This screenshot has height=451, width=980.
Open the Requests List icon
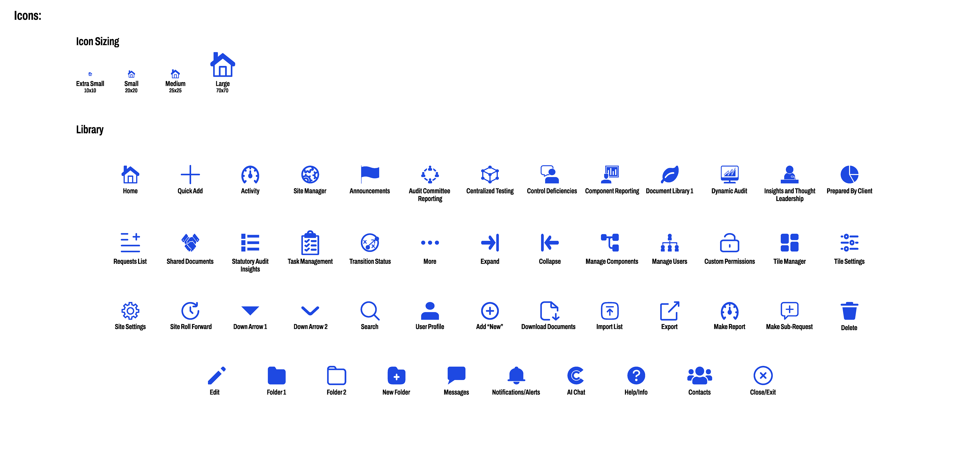[x=130, y=243]
